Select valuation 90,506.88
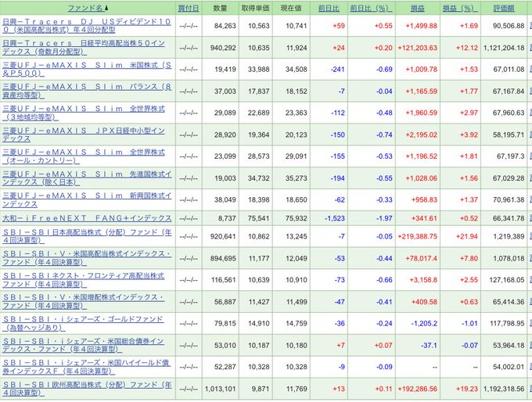Image resolution: width=532 pixels, height=402 pixels. (x=509, y=26)
